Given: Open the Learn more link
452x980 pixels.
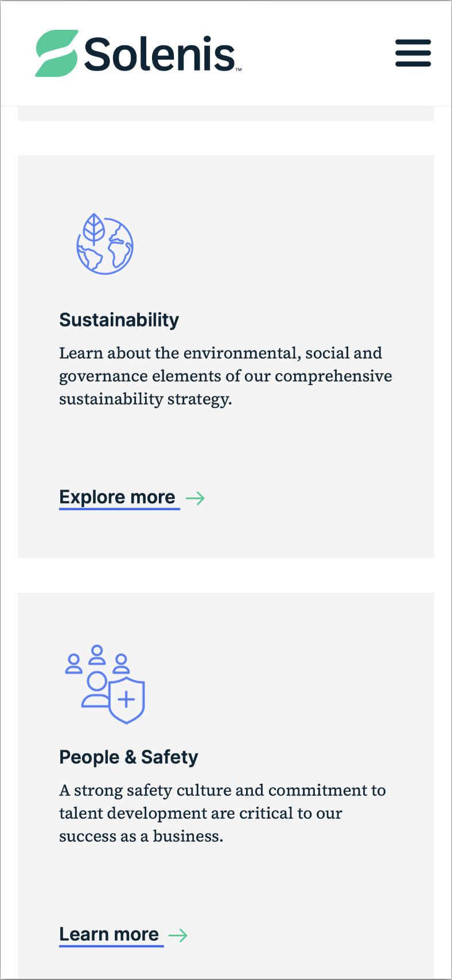Looking at the screenshot, I should [110, 934].
